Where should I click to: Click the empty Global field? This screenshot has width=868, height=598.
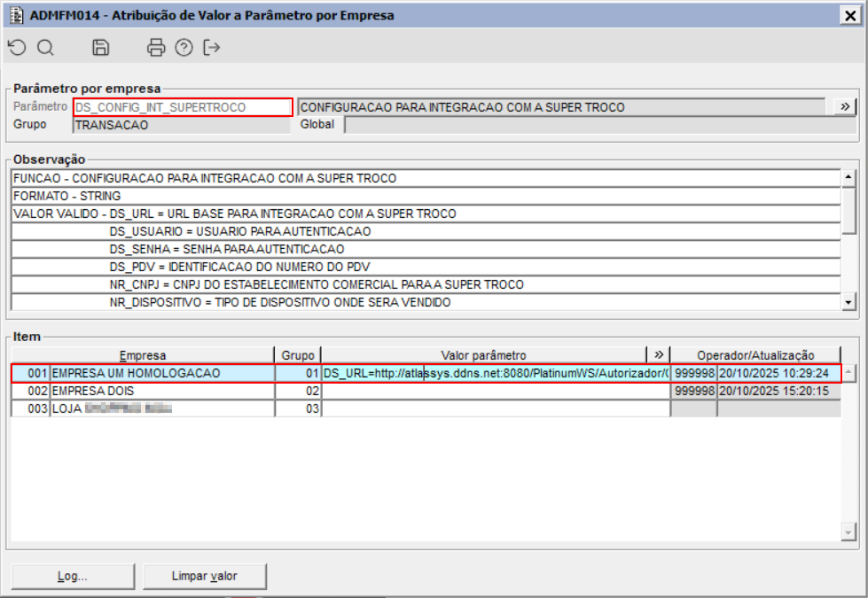click(599, 125)
